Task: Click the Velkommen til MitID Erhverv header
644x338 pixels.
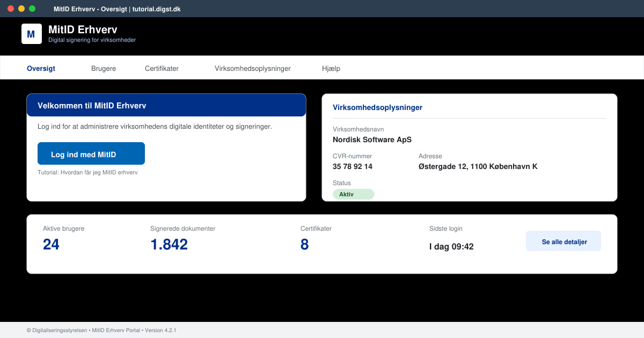Action: pos(166,105)
